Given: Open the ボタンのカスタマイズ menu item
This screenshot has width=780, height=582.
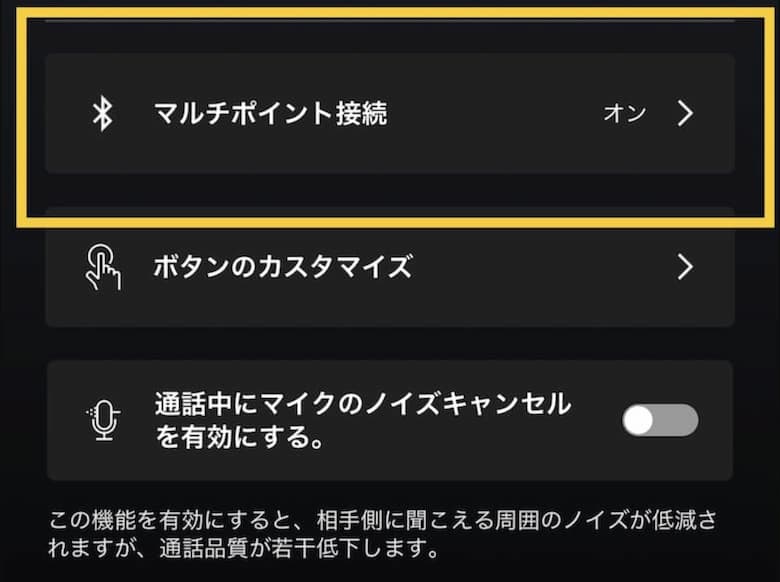Looking at the screenshot, I should (x=282, y=267).
